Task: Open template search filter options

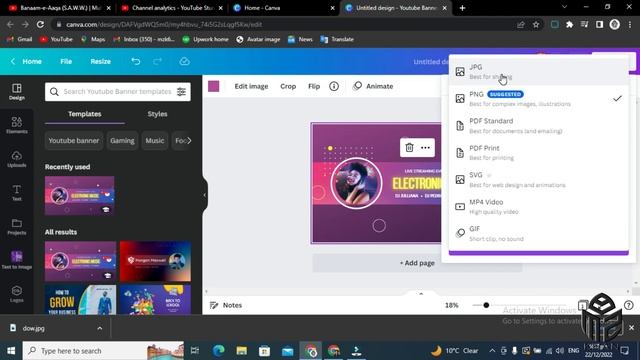Action: point(181,92)
